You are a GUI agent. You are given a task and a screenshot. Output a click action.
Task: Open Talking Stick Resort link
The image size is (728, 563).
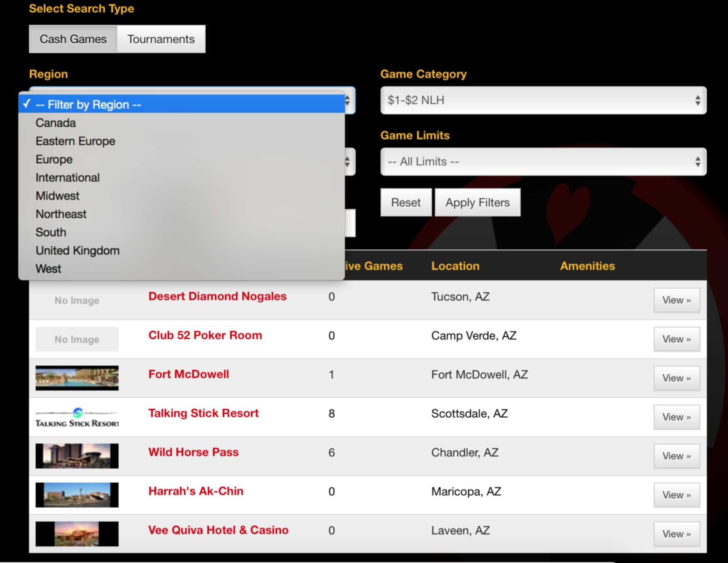pyautogui.click(x=203, y=413)
